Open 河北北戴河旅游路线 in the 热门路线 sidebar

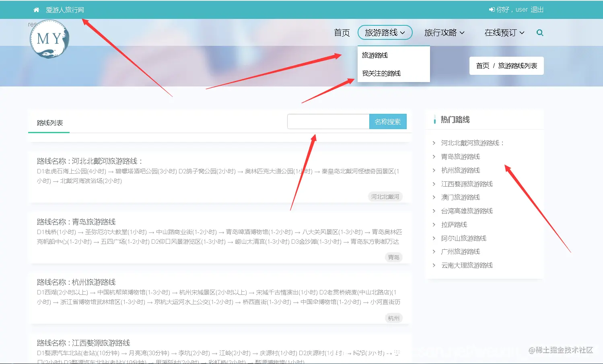click(472, 143)
